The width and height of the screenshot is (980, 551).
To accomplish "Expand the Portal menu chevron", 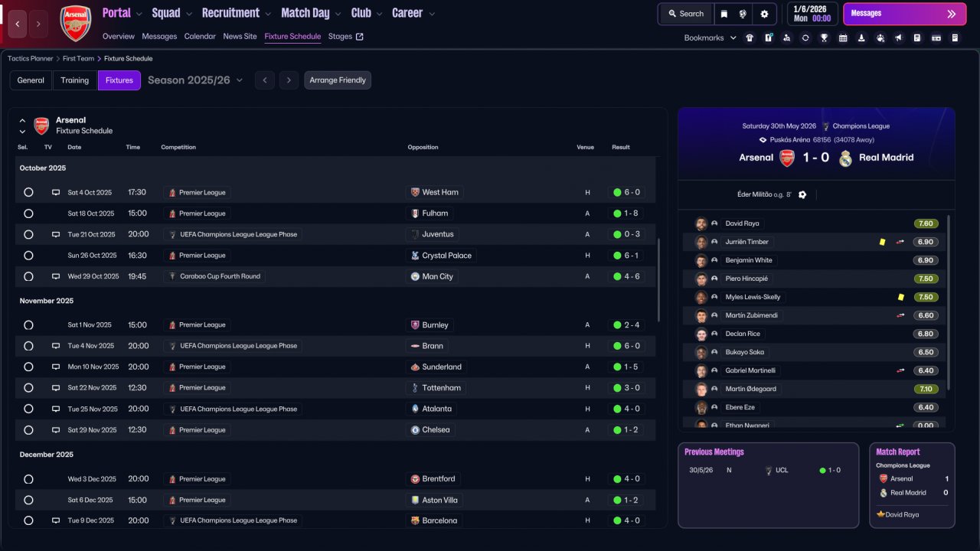I will [x=139, y=14].
